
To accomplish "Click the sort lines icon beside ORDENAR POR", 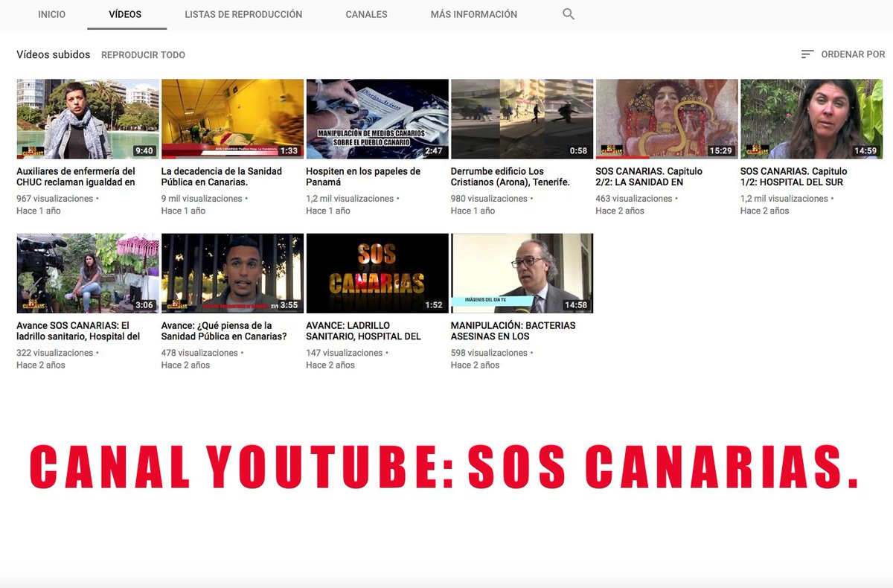I will click(807, 54).
